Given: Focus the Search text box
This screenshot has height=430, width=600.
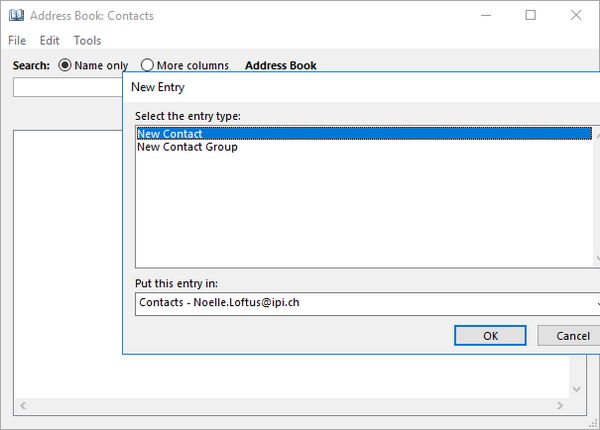Looking at the screenshot, I should point(66,88).
